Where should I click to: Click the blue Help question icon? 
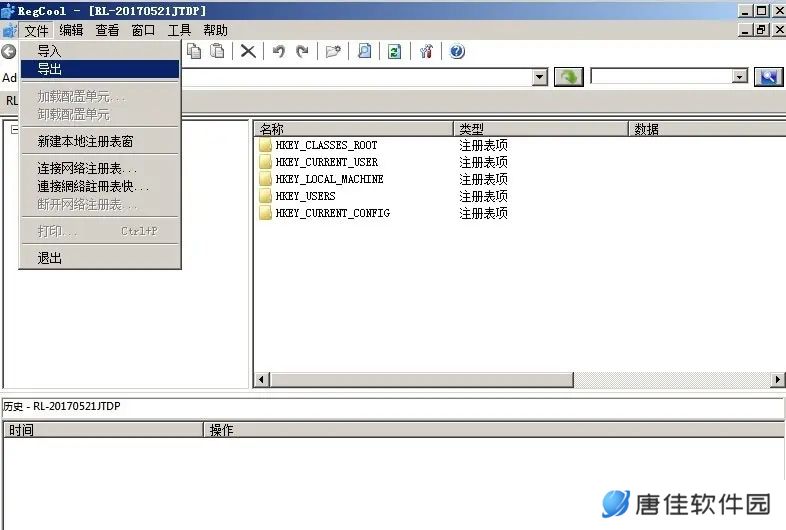point(457,51)
